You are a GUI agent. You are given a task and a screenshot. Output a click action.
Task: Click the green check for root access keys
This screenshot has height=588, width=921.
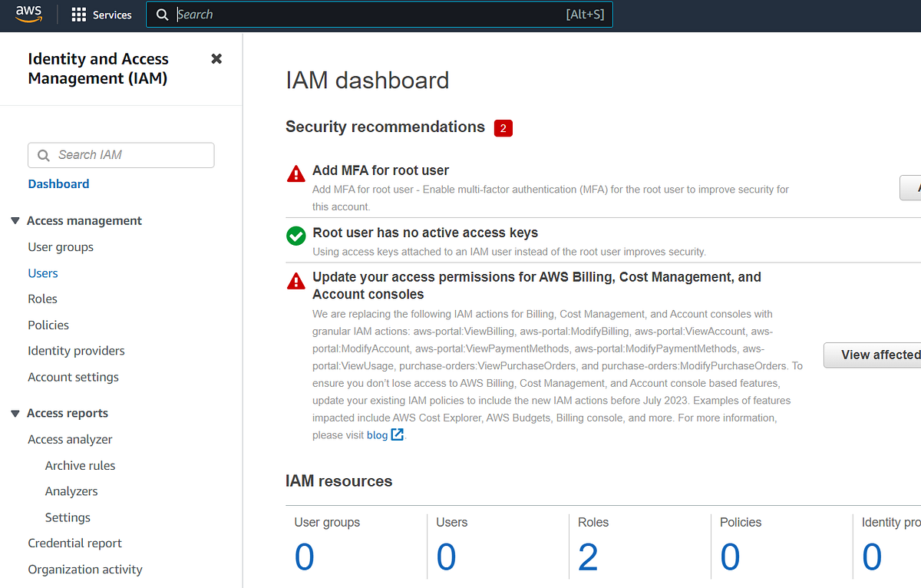point(295,236)
